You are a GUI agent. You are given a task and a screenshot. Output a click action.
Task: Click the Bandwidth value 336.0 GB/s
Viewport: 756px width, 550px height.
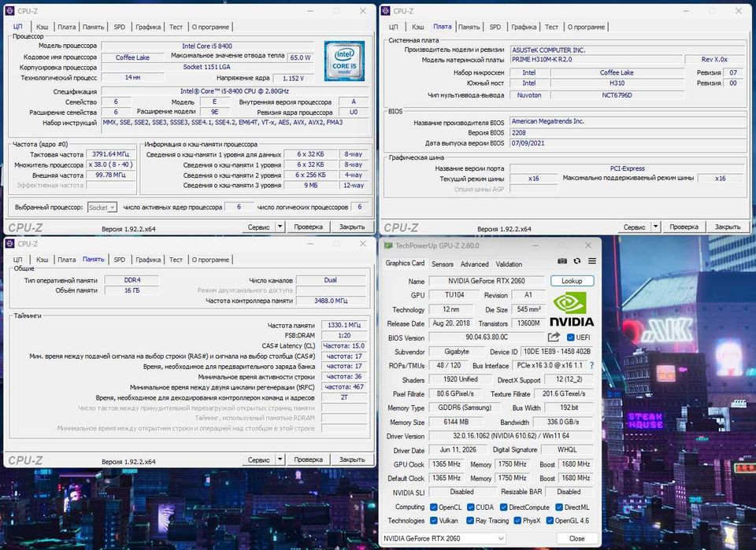point(562,422)
